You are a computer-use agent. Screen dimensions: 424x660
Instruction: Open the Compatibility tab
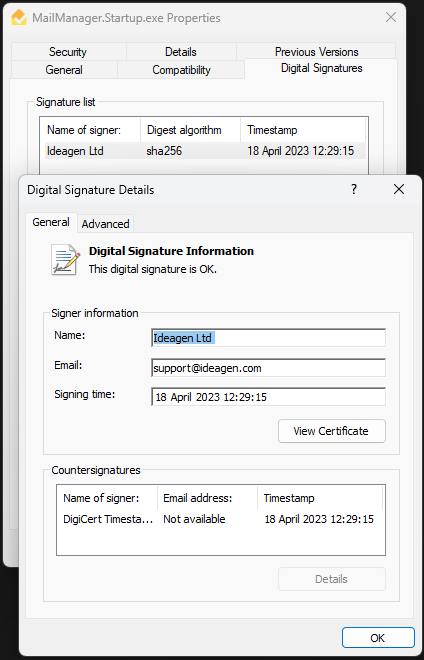click(181, 69)
